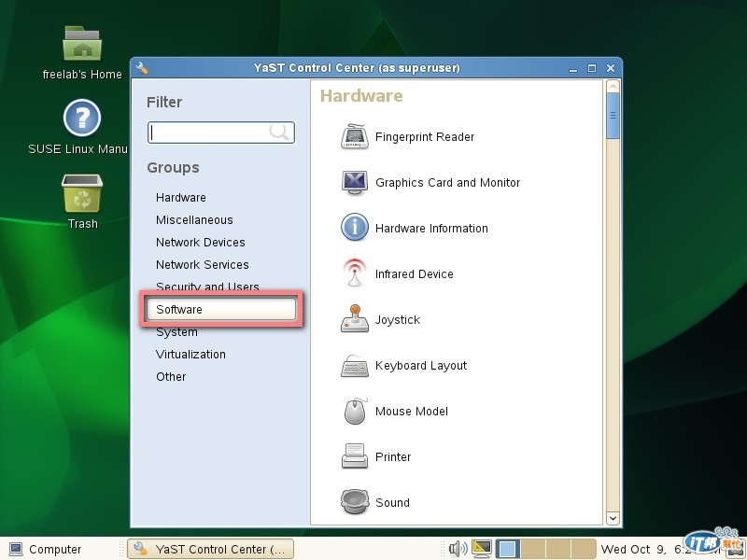The image size is (747, 560).
Task: Click the vertical scrollbar thumb
Action: (613, 116)
